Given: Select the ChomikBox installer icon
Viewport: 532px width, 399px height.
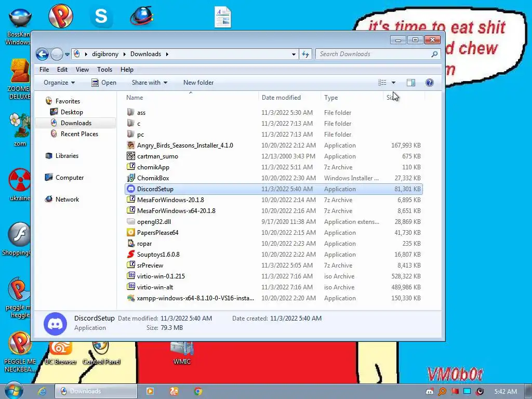Looking at the screenshot, I should tap(130, 178).
